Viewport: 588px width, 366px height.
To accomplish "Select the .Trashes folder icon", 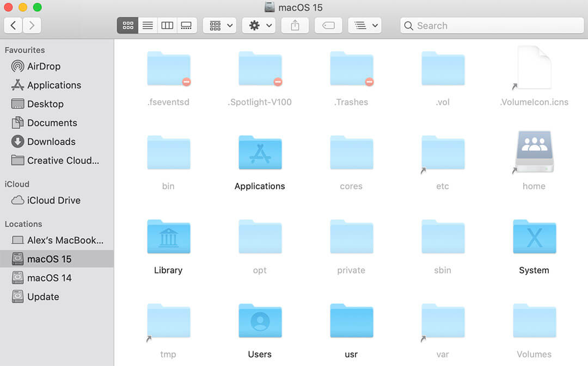I will pos(352,69).
